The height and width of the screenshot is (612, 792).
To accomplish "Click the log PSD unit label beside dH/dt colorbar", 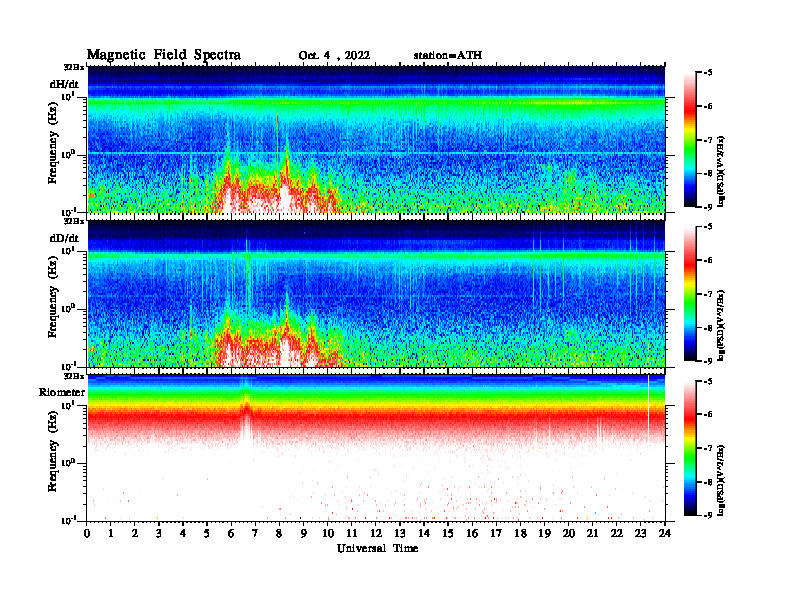I will [721, 171].
